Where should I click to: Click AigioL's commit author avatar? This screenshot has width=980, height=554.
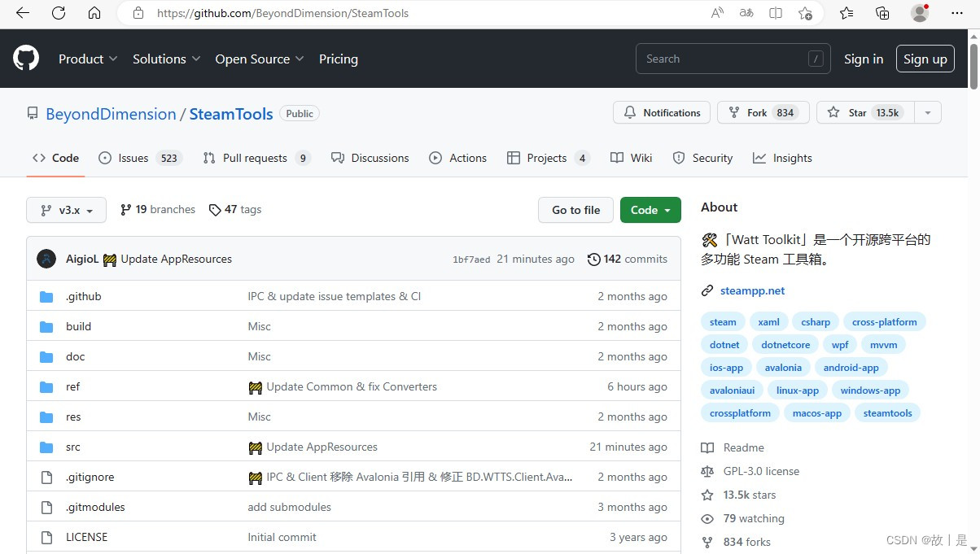(x=47, y=259)
